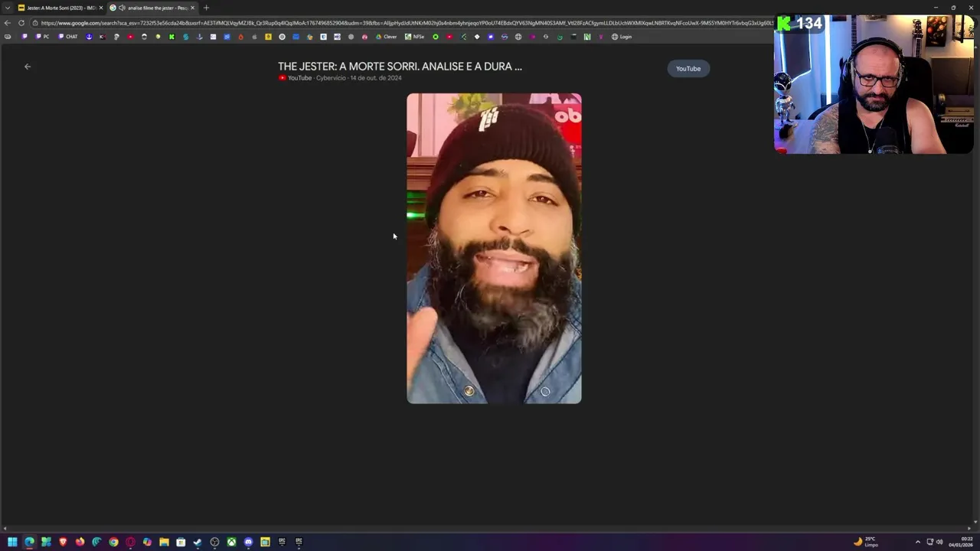Expand the tab search dropdown

point(7,8)
